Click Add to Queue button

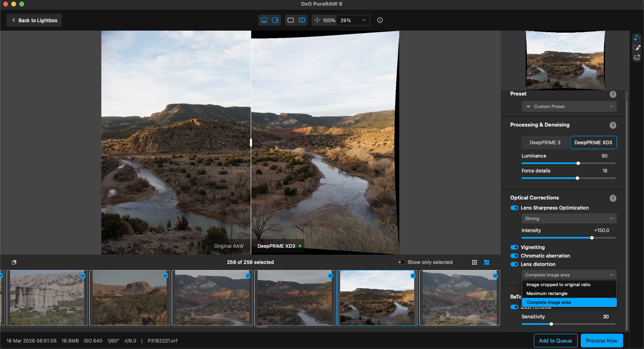click(555, 341)
